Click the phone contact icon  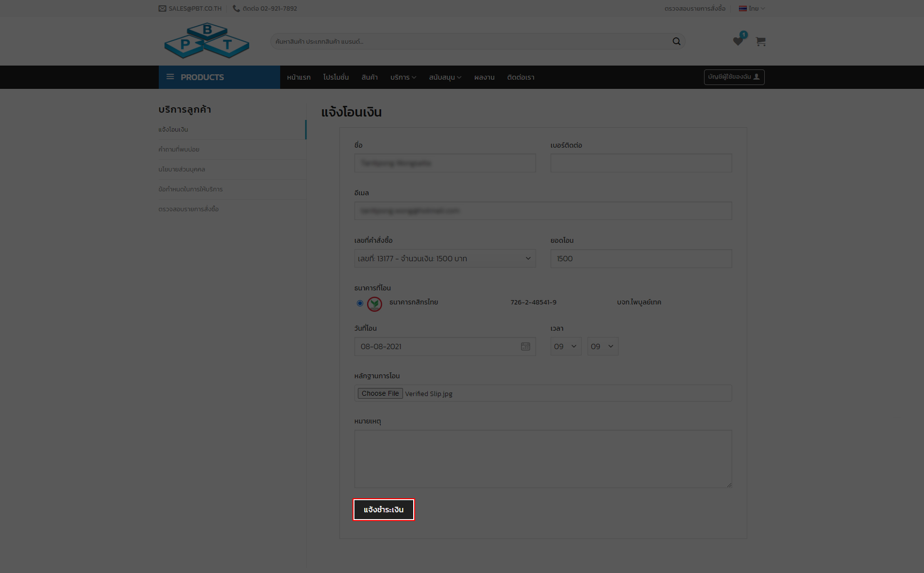[236, 8]
